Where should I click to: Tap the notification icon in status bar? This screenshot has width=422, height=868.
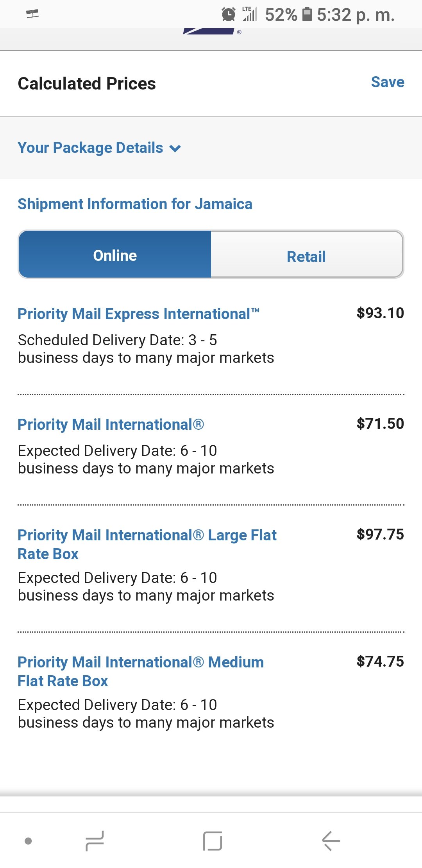pos(32,14)
